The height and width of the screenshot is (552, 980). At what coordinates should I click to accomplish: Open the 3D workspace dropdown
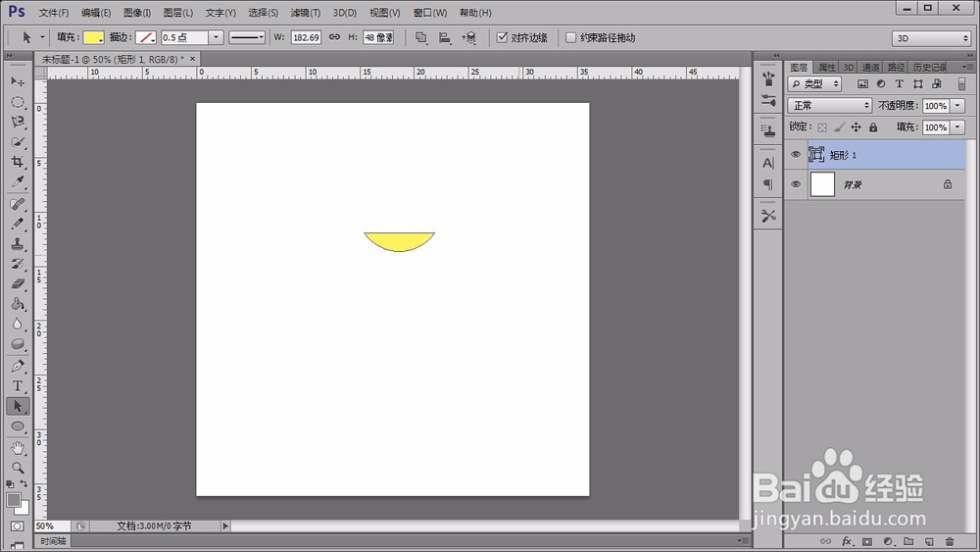tap(931, 38)
